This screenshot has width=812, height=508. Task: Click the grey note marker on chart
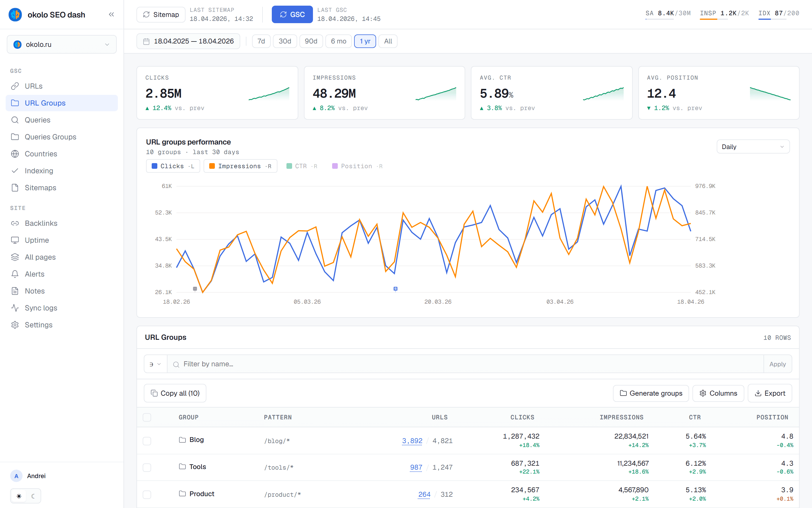[195, 289]
